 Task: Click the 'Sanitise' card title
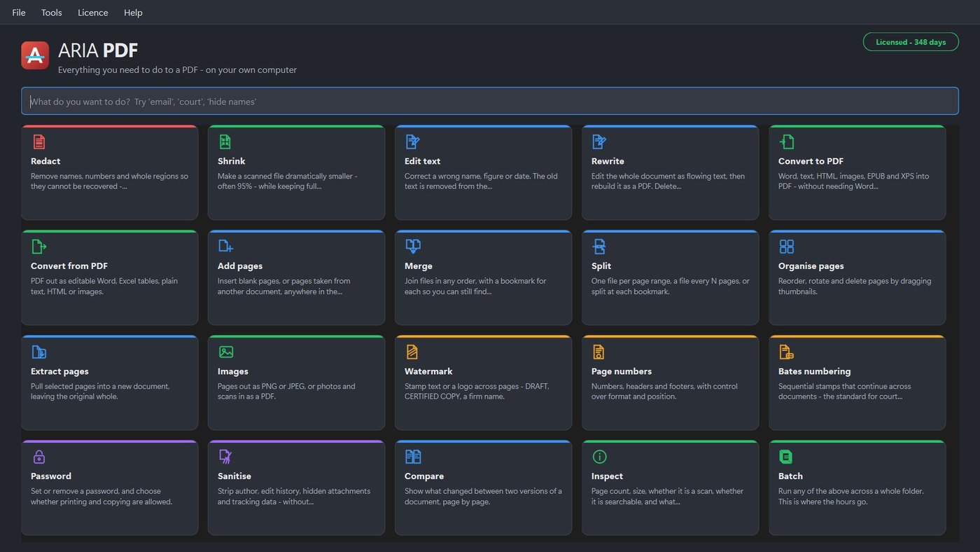point(234,476)
